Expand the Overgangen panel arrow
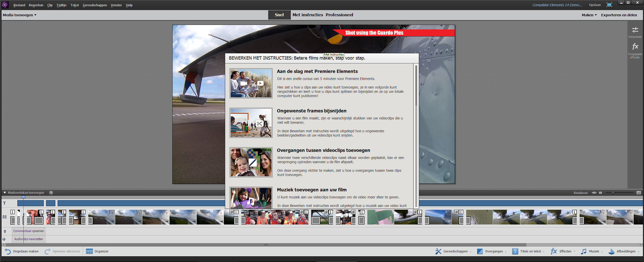 506,252
